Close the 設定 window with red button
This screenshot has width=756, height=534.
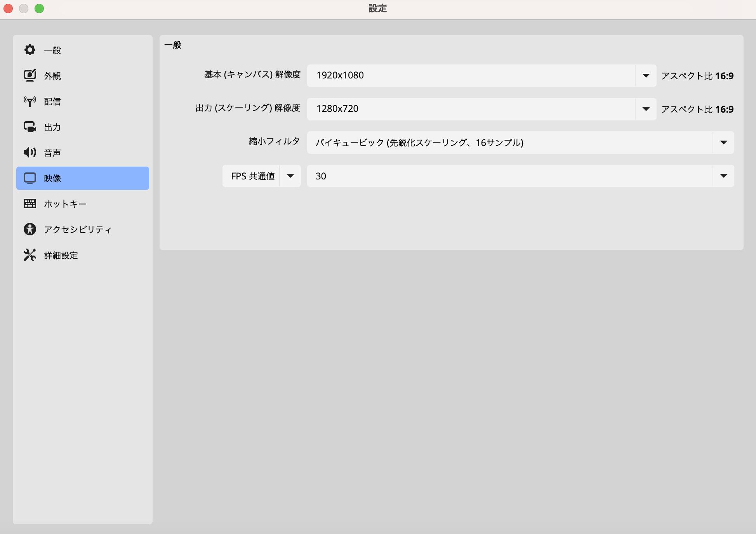[8, 9]
